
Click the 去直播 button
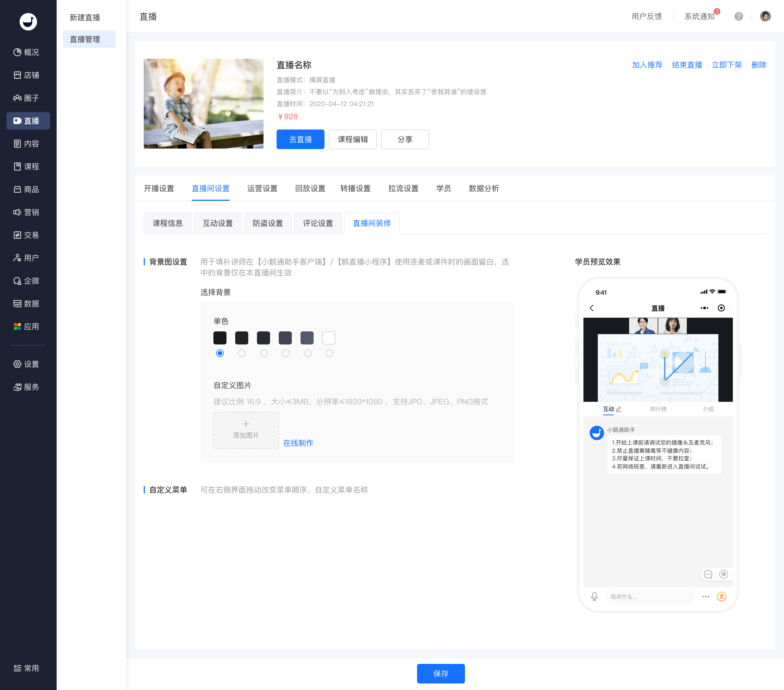300,140
